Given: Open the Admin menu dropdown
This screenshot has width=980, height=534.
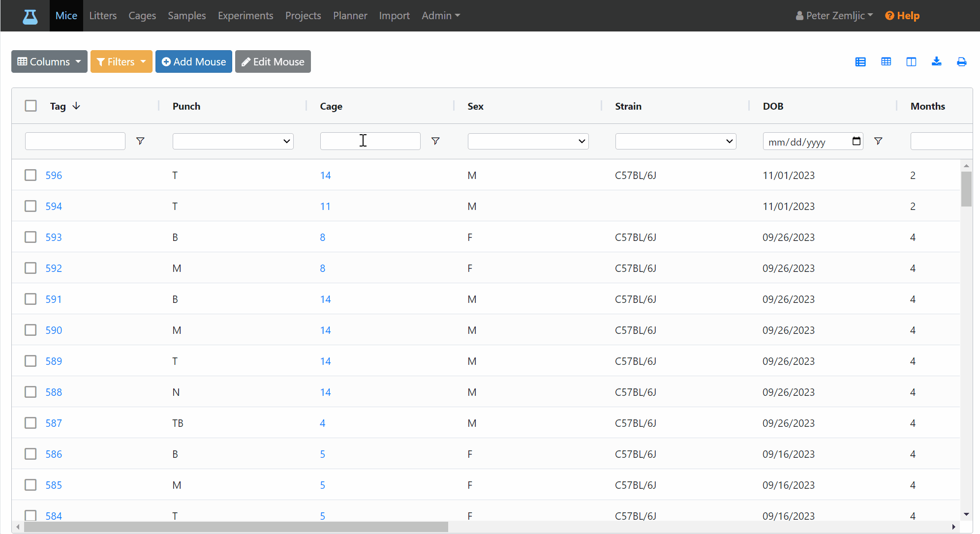Looking at the screenshot, I should coord(441,16).
